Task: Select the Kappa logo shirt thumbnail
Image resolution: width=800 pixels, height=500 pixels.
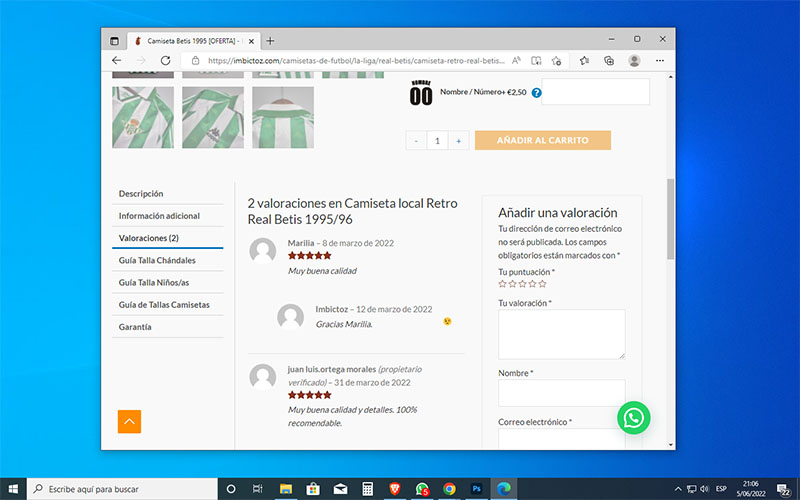Action: click(213, 117)
